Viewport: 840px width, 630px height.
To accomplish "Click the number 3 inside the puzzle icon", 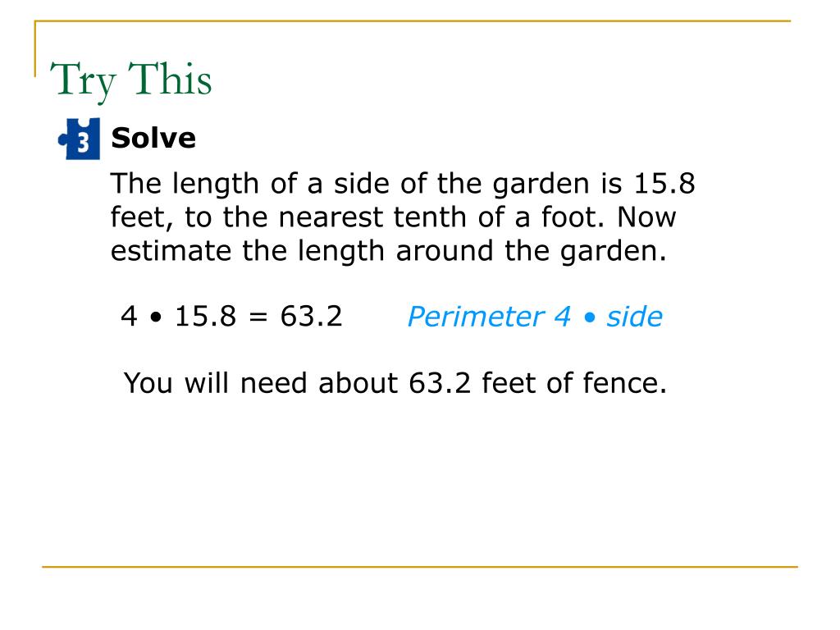I will pyautogui.click(x=84, y=143).
